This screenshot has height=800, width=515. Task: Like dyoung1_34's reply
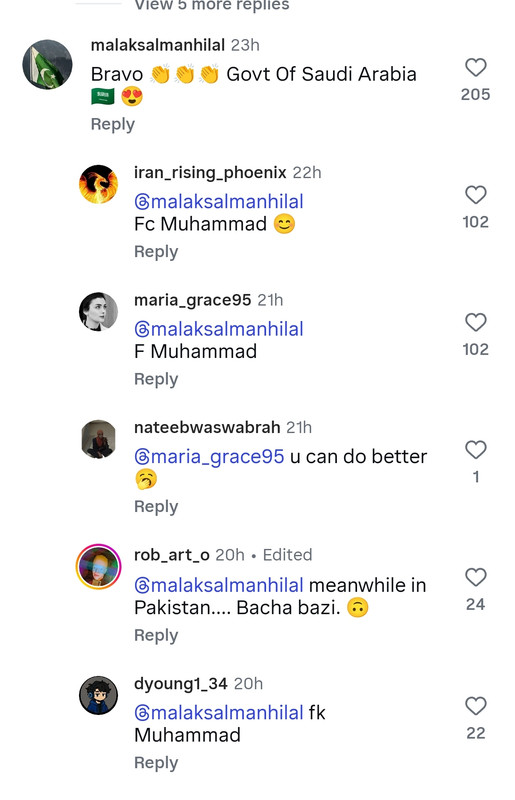(x=475, y=706)
